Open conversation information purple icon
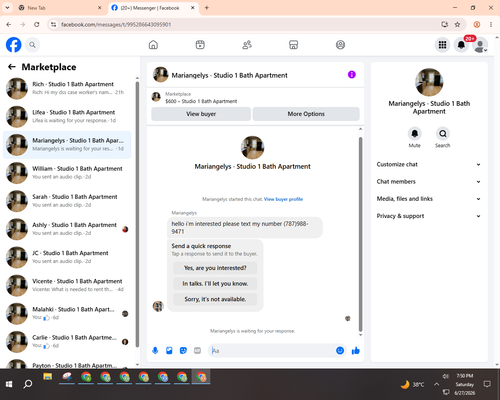This screenshot has width=500, height=400. click(x=352, y=75)
